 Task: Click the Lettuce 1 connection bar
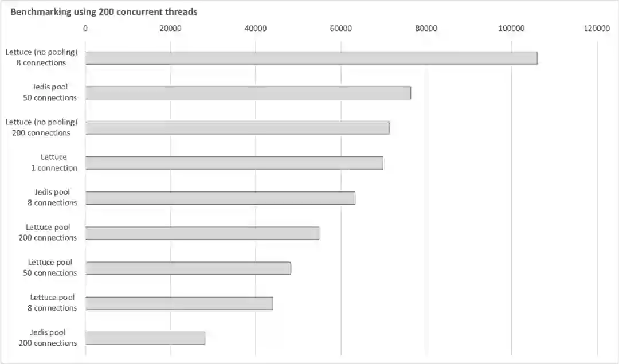(x=234, y=163)
